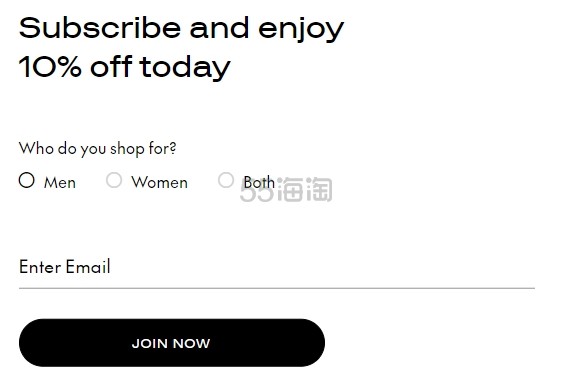Click the word "enjoy" in the heading
Viewport: 572px width, 379px height.
click(x=301, y=30)
